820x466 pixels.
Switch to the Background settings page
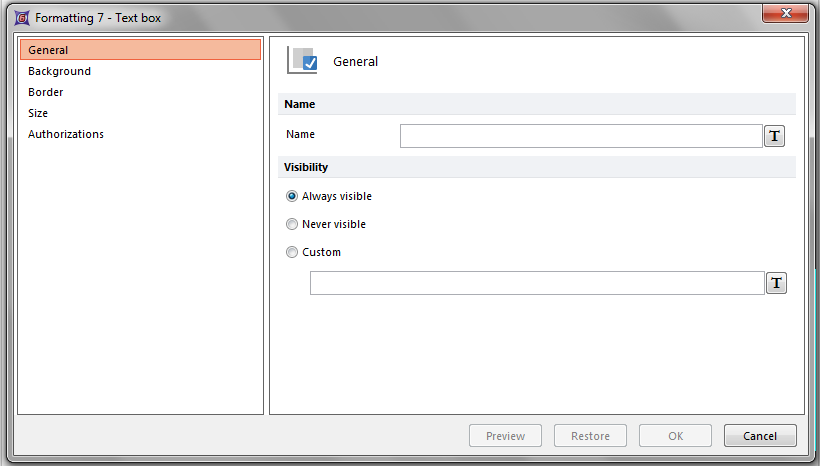tap(59, 71)
